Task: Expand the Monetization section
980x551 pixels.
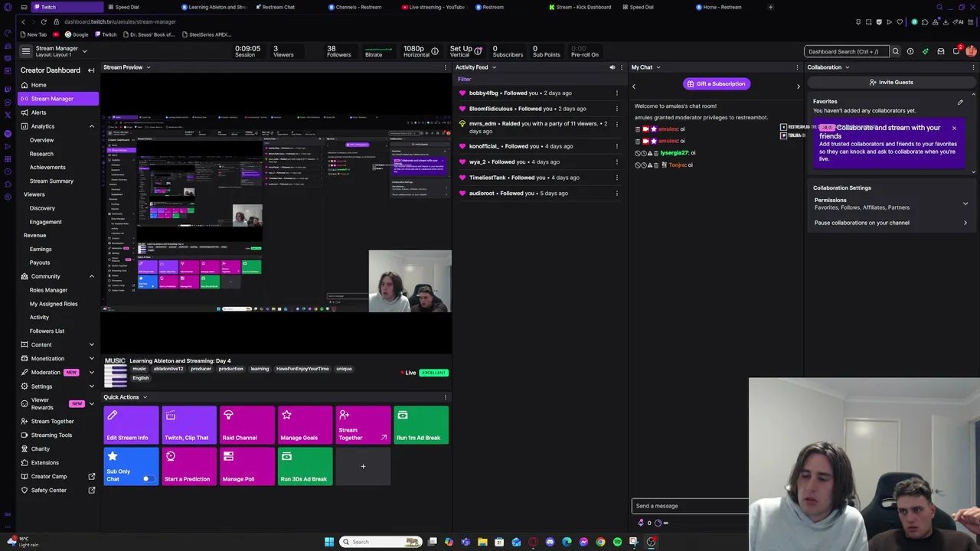Action: (92, 359)
